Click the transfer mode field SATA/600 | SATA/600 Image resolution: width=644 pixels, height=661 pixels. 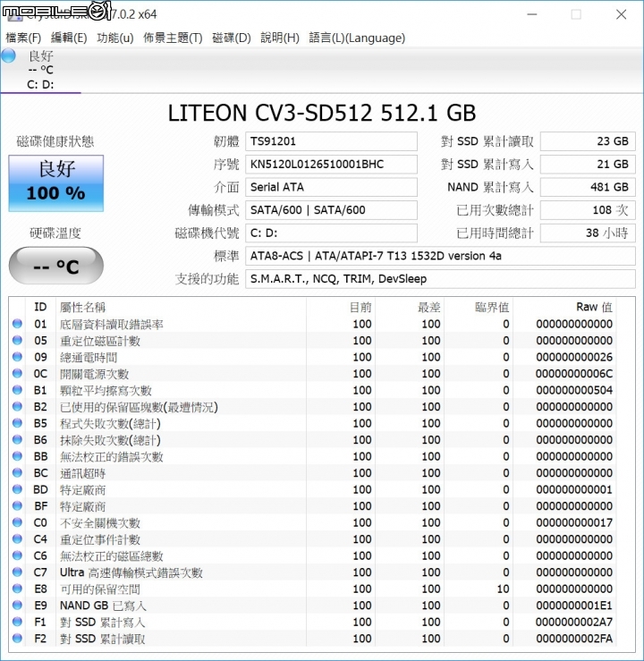tap(331, 210)
